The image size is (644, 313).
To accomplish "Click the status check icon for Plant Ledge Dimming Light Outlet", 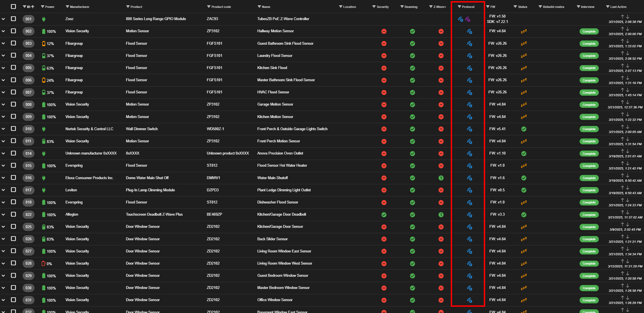I will (x=524, y=190).
